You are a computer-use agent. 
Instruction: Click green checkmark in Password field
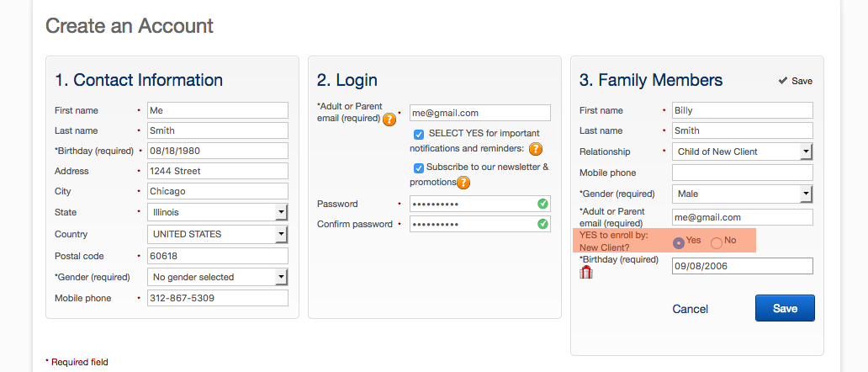pos(542,204)
